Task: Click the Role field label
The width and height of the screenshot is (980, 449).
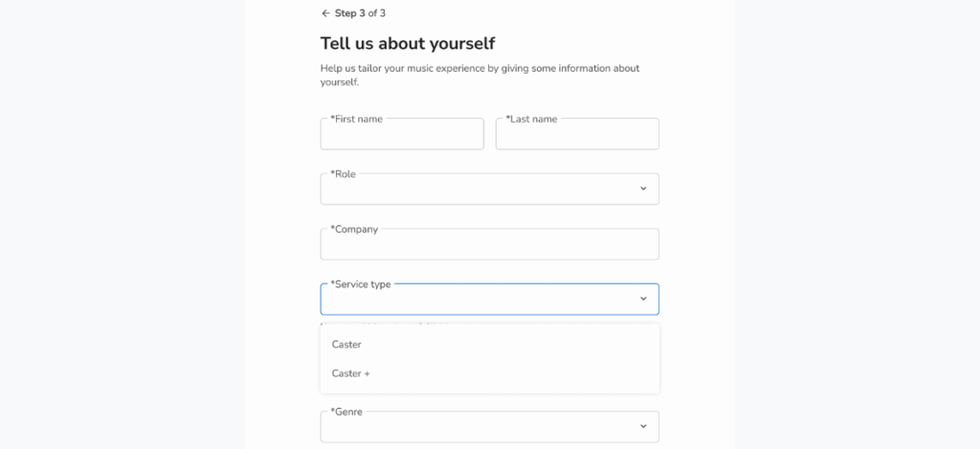Action: [x=343, y=174]
